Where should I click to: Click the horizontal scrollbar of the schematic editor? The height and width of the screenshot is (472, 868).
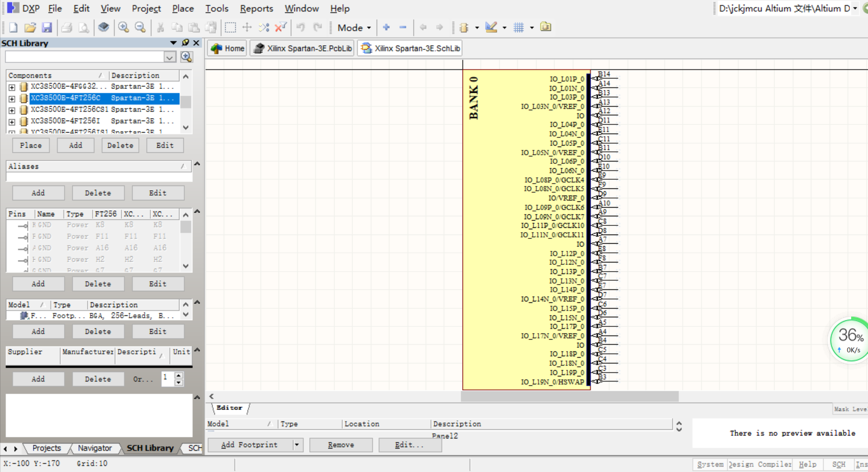tap(570, 397)
